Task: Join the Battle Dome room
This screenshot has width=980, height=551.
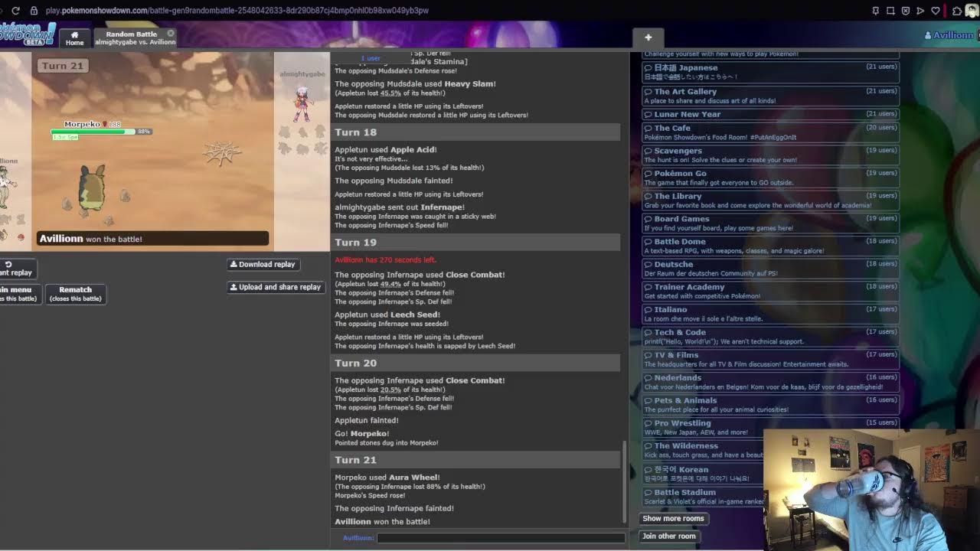Action: point(769,246)
